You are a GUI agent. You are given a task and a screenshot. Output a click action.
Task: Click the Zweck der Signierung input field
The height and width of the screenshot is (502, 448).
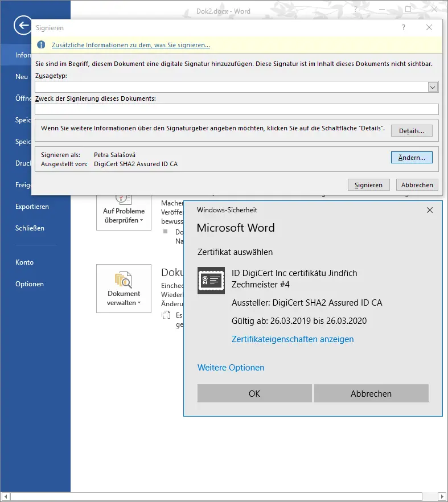pos(237,109)
